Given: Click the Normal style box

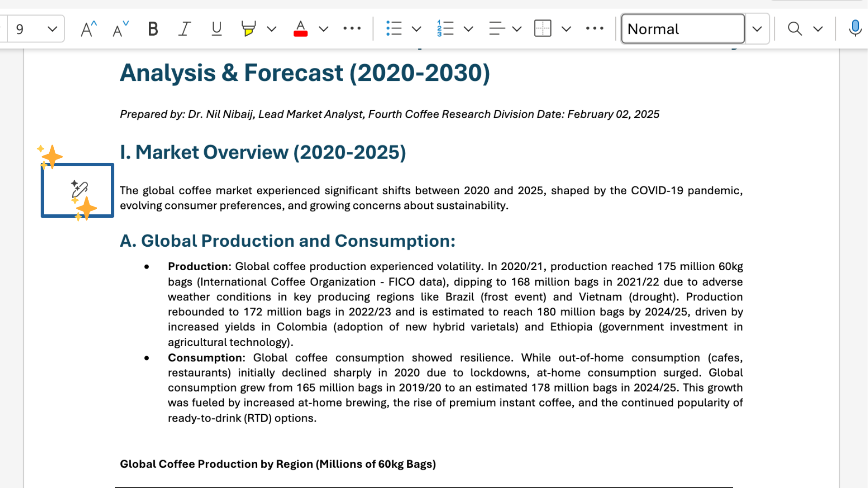Looking at the screenshot, I should tap(683, 29).
